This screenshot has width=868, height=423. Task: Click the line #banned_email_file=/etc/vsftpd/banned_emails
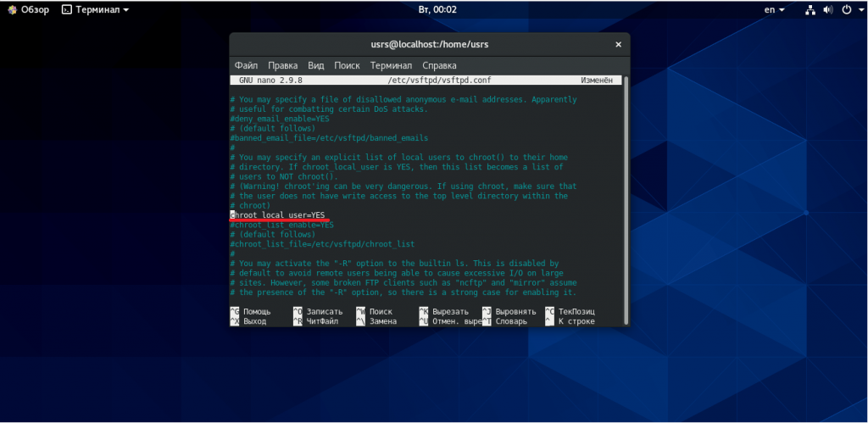330,137
